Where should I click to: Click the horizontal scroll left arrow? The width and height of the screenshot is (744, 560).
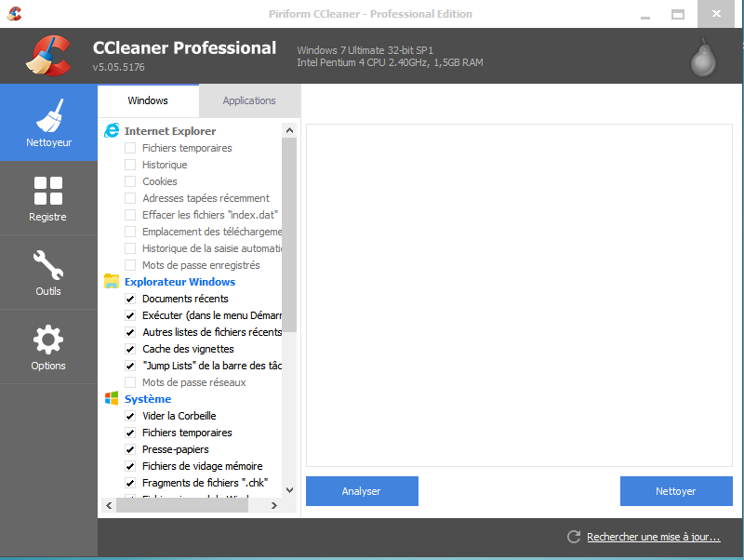pos(109,505)
